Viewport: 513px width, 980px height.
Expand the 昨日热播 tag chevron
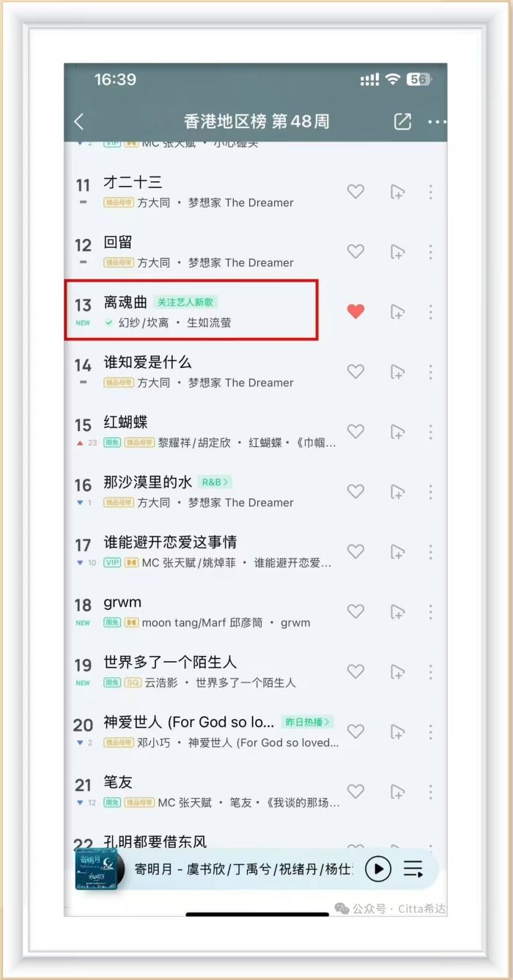click(307, 721)
